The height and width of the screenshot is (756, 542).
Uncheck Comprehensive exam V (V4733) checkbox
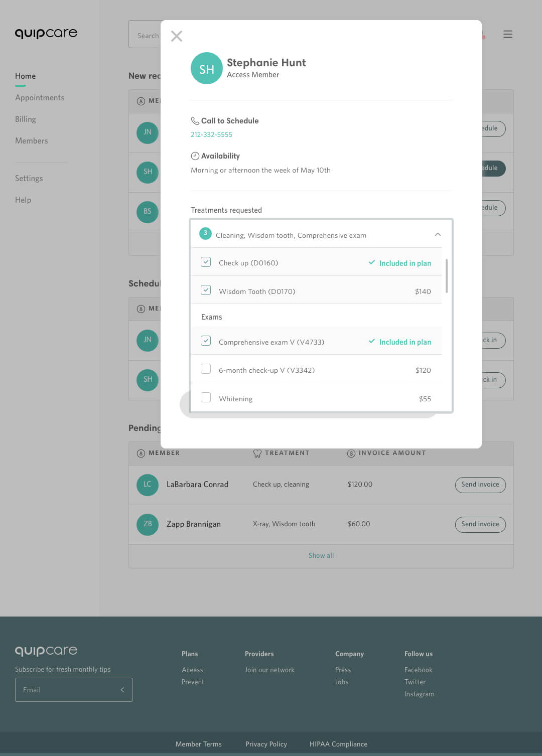click(x=206, y=341)
